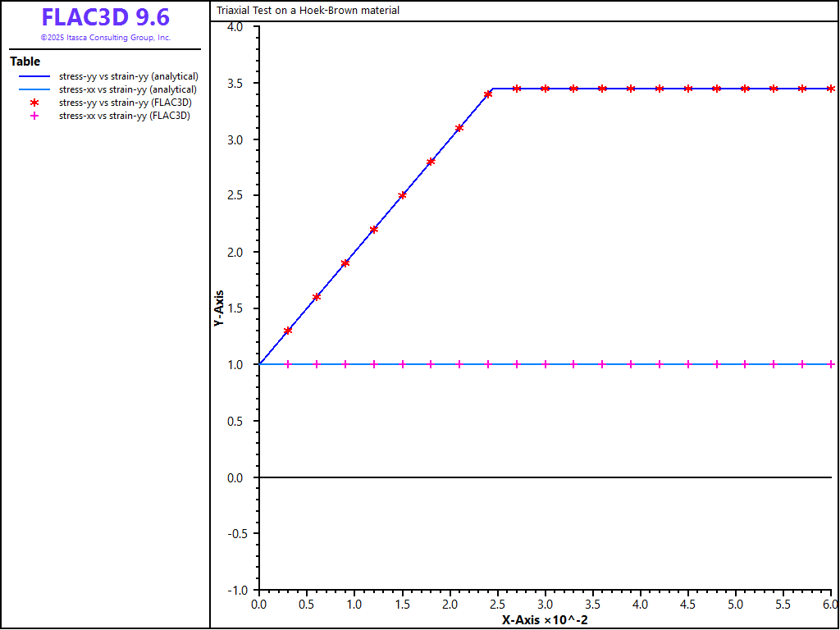Select the FLAC3D 9.6 logo title
The height and width of the screenshot is (630, 840).
click(x=105, y=17)
